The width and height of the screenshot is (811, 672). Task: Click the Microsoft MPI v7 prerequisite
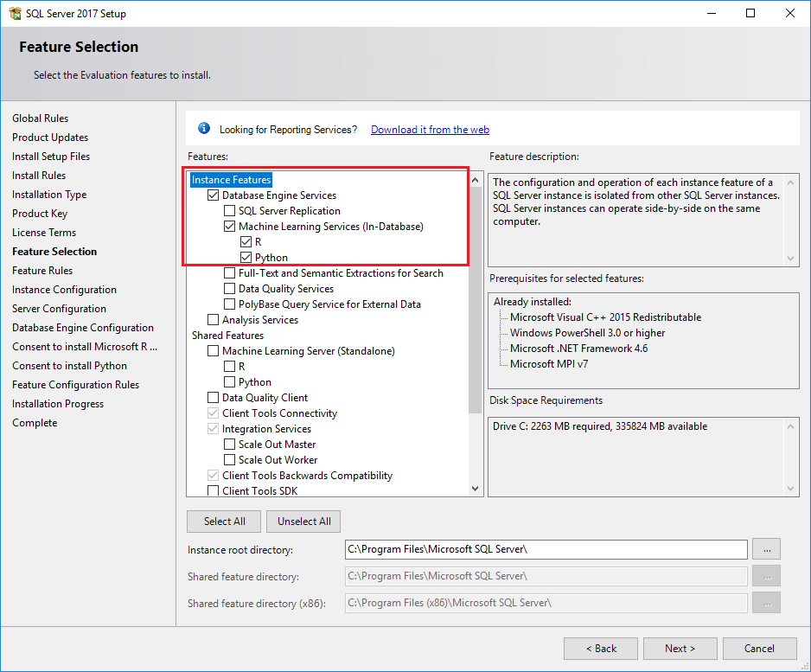click(x=549, y=364)
